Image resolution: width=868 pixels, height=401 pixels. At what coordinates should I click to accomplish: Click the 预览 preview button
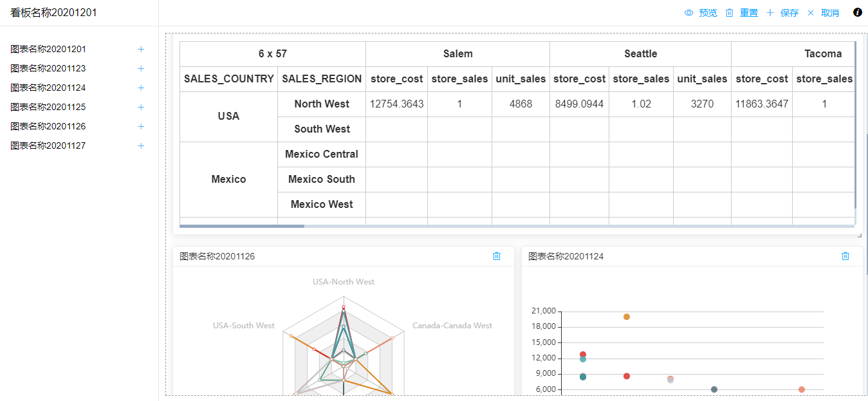click(701, 13)
